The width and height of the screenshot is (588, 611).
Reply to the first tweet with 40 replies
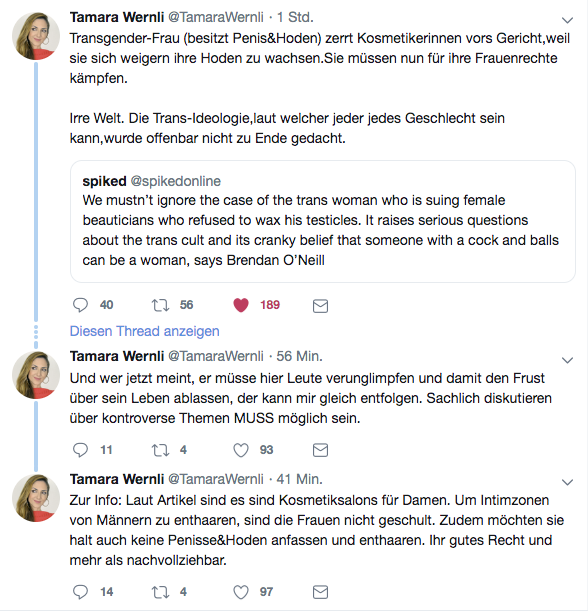80,305
